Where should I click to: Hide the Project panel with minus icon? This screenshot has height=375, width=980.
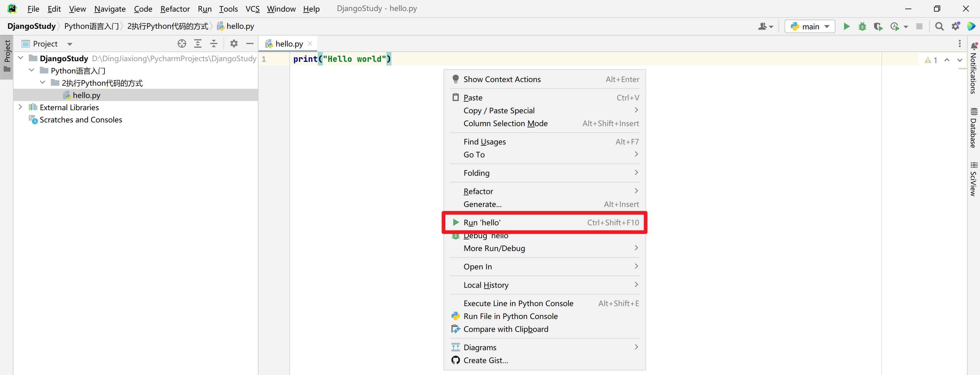[x=250, y=44]
